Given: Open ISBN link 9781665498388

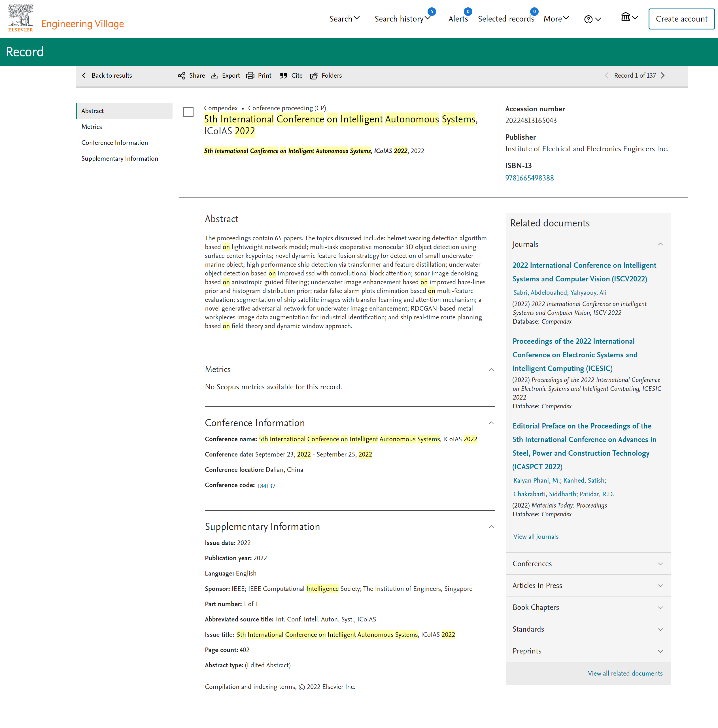Looking at the screenshot, I should (x=529, y=178).
